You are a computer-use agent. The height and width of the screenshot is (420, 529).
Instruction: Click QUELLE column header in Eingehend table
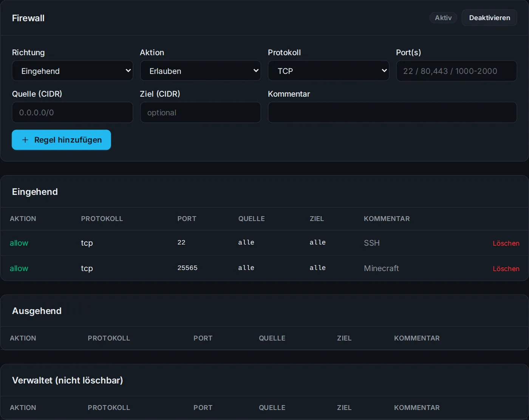point(251,219)
